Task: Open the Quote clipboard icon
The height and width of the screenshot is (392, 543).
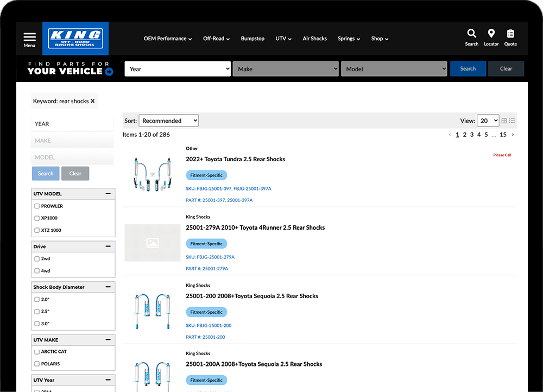Action: point(510,34)
